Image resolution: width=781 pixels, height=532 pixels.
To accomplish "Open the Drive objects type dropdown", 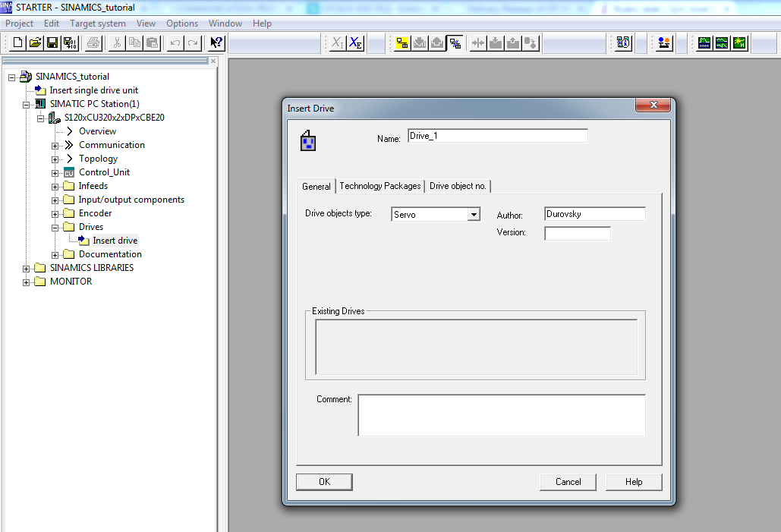I will click(x=474, y=214).
